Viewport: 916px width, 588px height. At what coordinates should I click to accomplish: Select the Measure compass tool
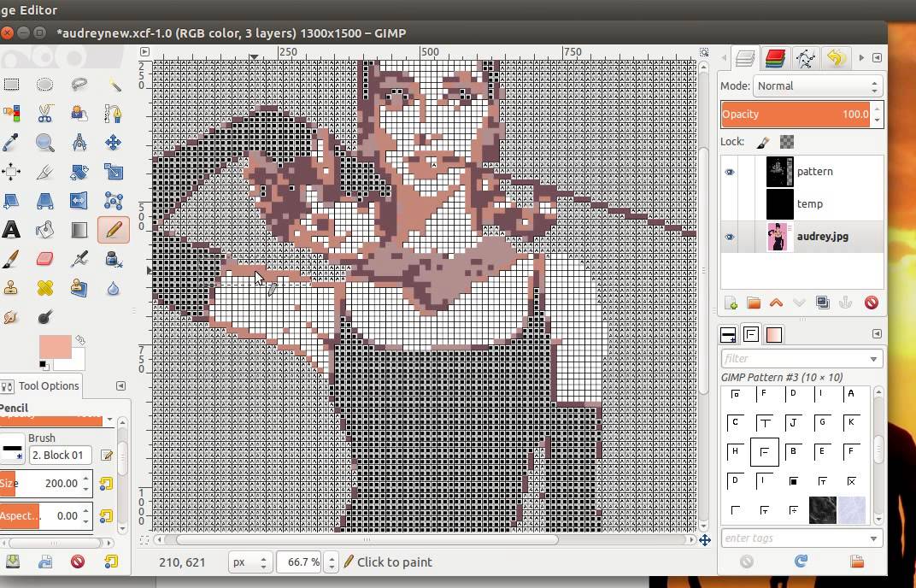click(x=79, y=142)
